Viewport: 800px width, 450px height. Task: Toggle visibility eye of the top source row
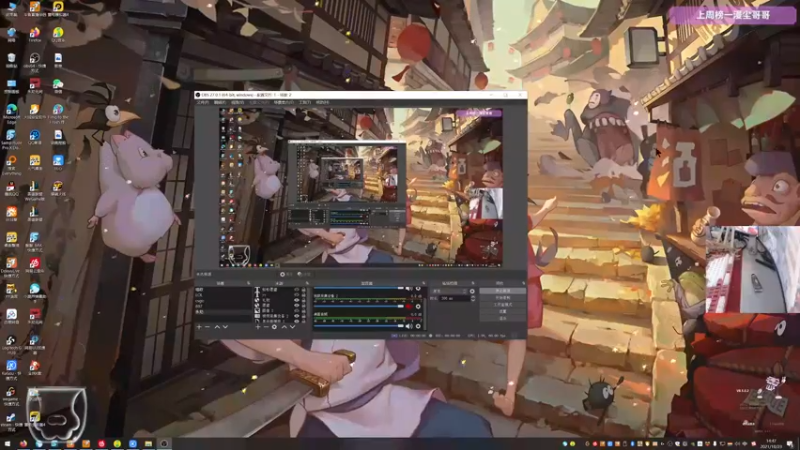(x=296, y=289)
